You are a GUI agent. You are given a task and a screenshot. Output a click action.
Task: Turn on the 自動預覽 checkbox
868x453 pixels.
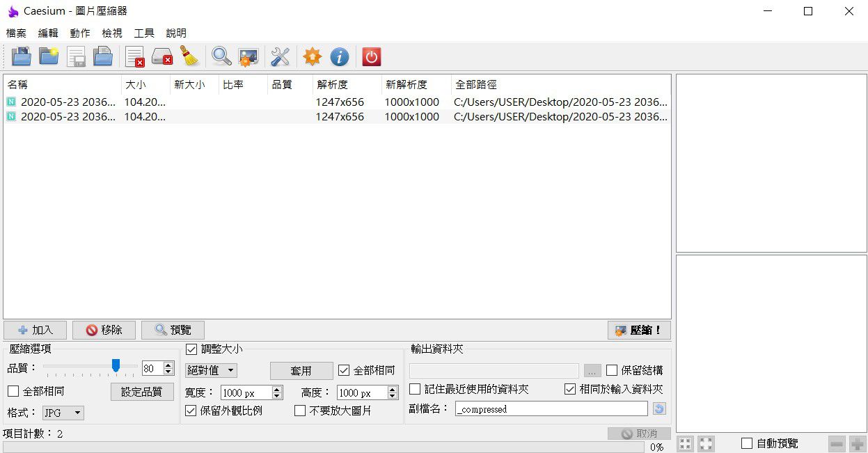click(x=747, y=443)
